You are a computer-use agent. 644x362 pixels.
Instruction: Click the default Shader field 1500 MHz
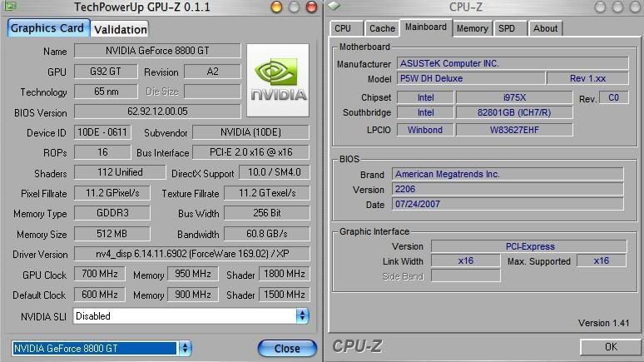click(x=285, y=295)
